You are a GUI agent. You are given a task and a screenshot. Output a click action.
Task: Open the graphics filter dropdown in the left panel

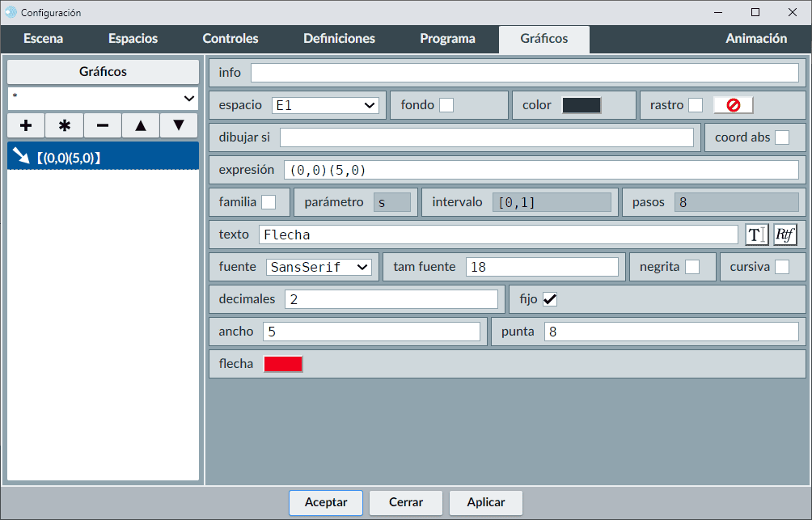coord(104,98)
